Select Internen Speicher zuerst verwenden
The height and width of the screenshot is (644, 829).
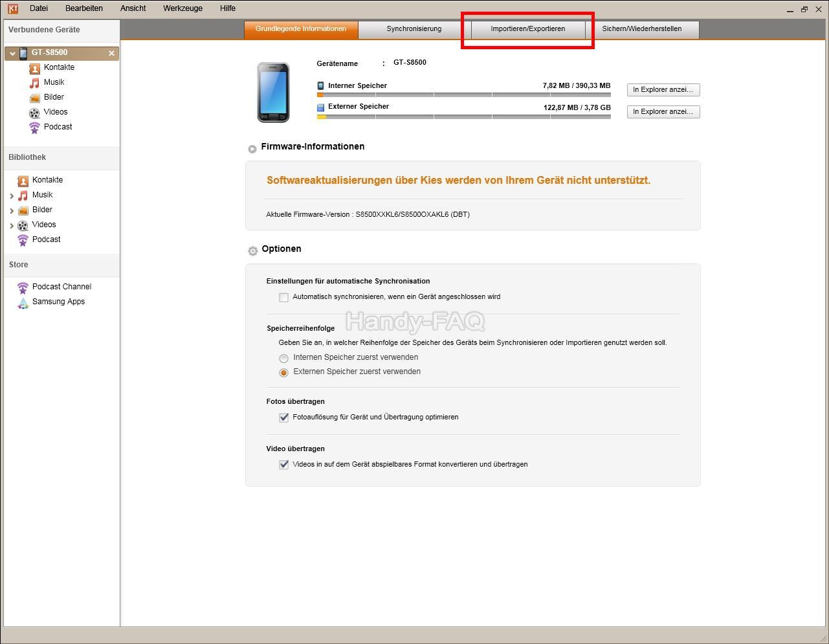click(283, 358)
